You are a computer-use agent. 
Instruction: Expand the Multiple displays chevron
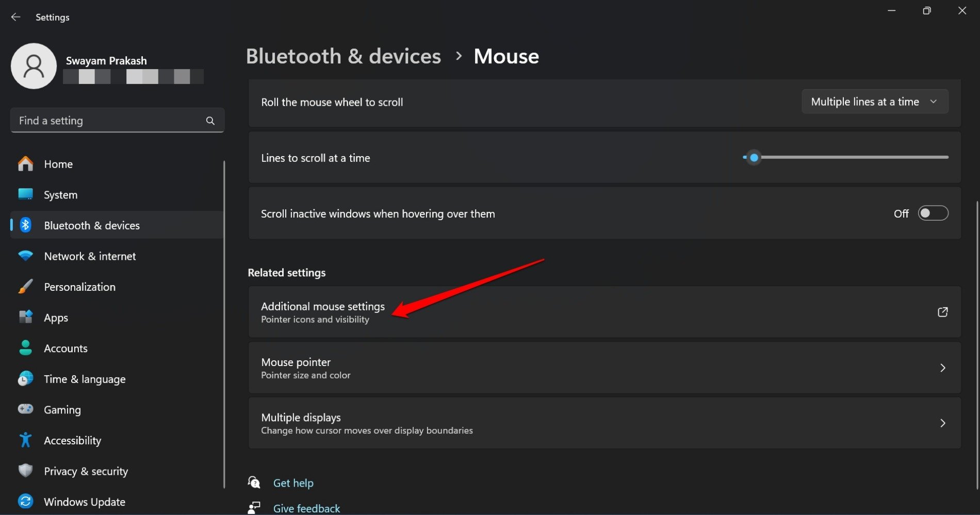(942, 423)
